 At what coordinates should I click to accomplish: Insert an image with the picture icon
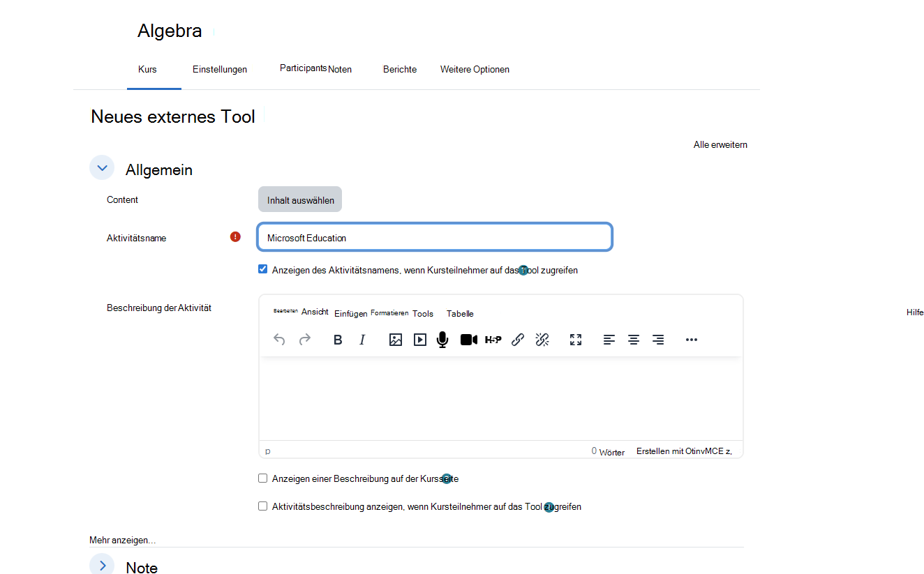coord(396,340)
